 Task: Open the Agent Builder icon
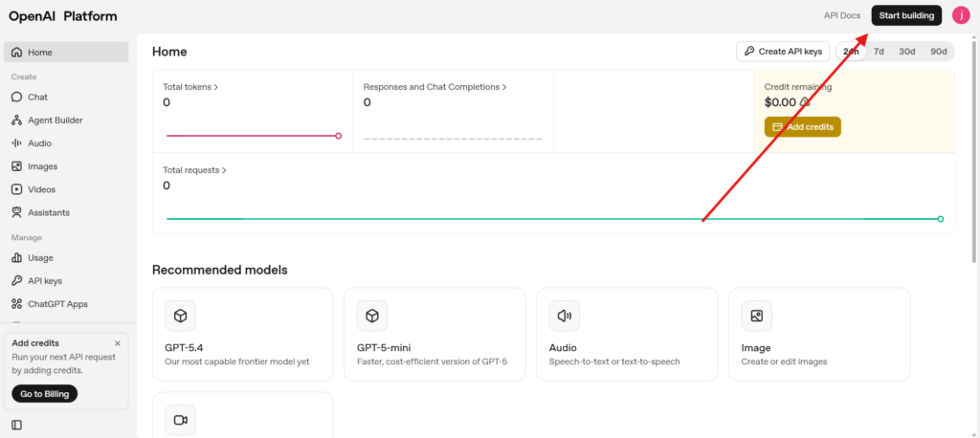point(17,120)
